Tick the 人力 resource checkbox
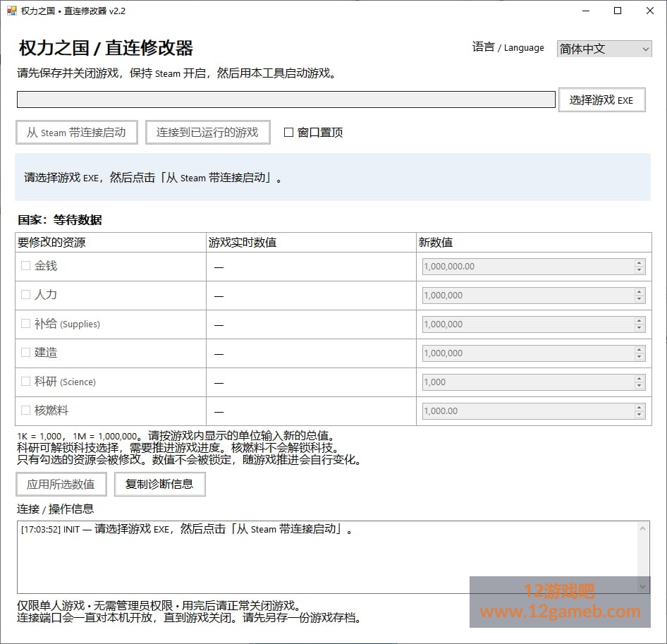This screenshot has width=667, height=644. tap(25, 295)
